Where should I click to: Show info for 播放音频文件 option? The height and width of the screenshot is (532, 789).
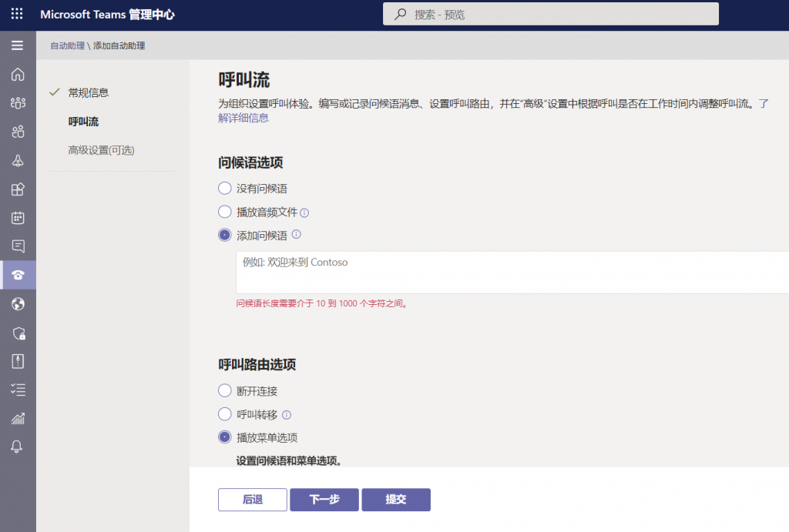point(304,212)
